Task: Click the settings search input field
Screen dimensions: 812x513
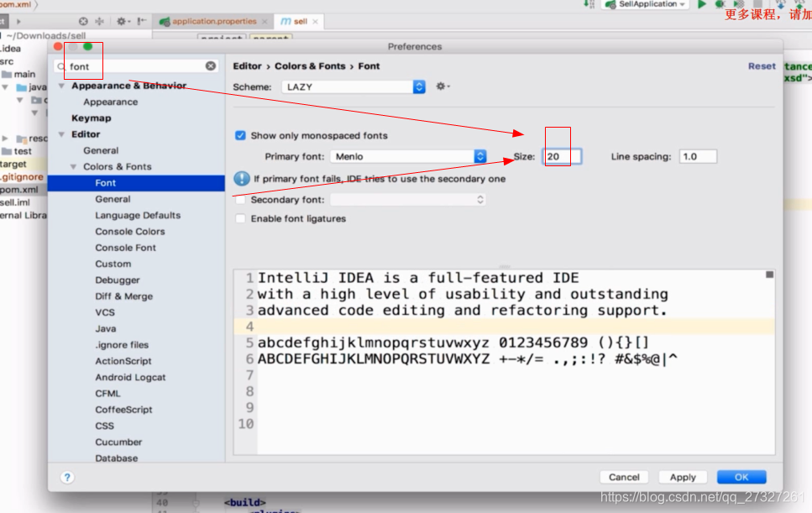Action: 136,66
